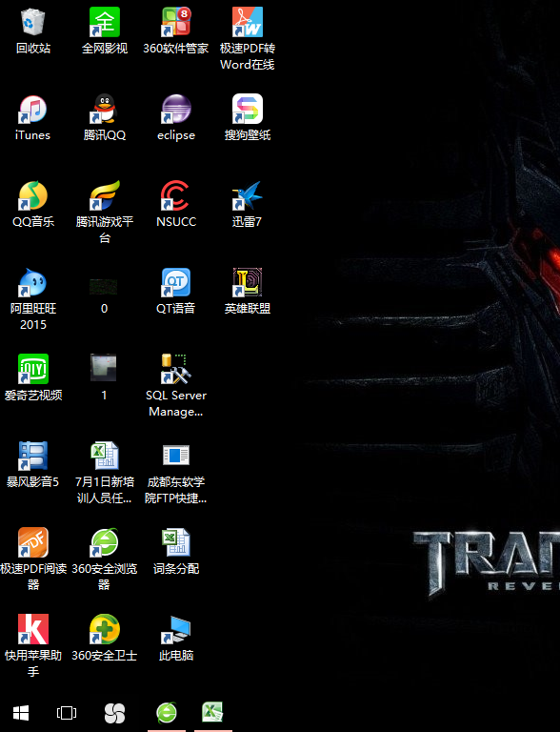Image resolution: width=560 pixels, height=732 pixels.
Task: Launch the 全网影视 shortcut
Action: pyautogui.click(x=105, y=22)
